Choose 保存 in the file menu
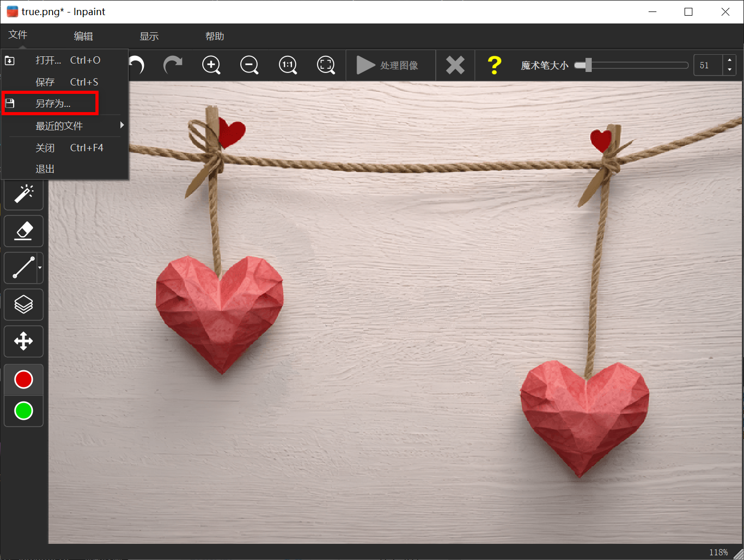The image size is (744, 560). tap(65, 82)
